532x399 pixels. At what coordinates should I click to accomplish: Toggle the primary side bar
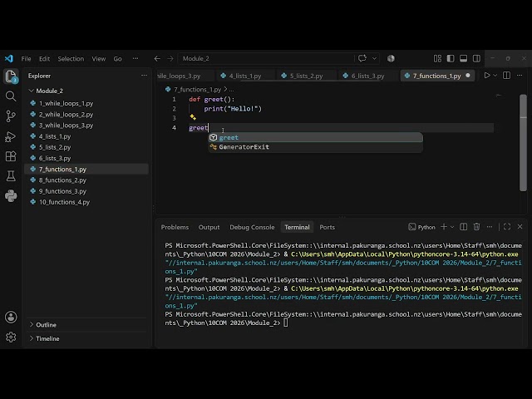point(451,58)
